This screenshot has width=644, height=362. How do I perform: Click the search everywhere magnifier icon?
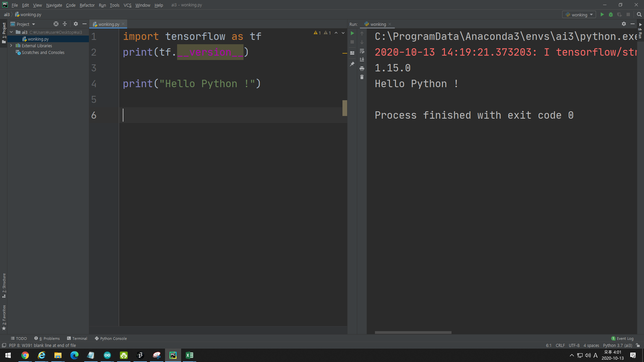pos(639,15)
